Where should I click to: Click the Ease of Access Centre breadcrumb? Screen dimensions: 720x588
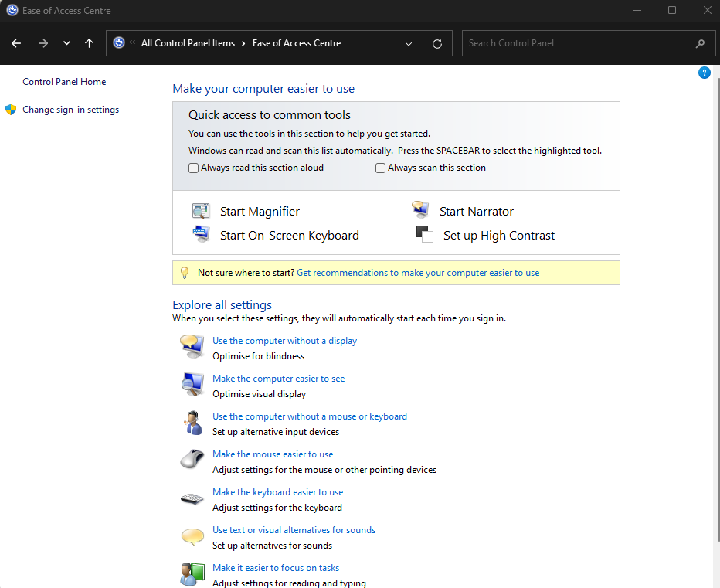297,43
